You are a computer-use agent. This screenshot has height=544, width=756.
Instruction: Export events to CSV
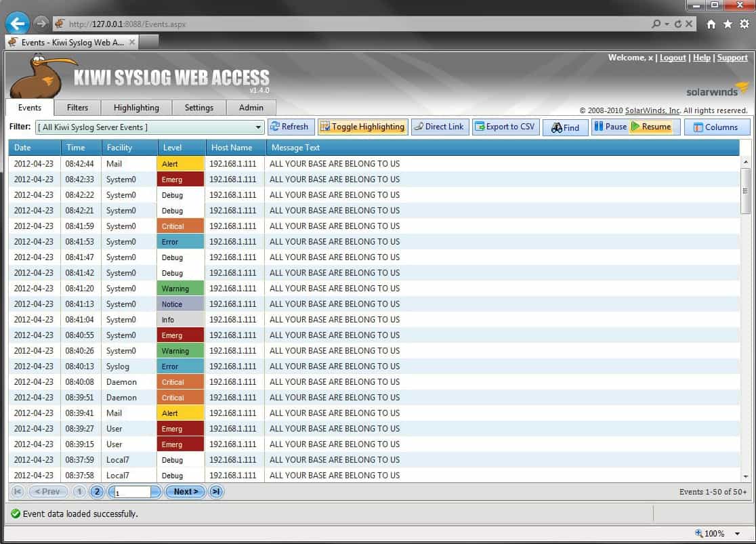click(505, 126)
